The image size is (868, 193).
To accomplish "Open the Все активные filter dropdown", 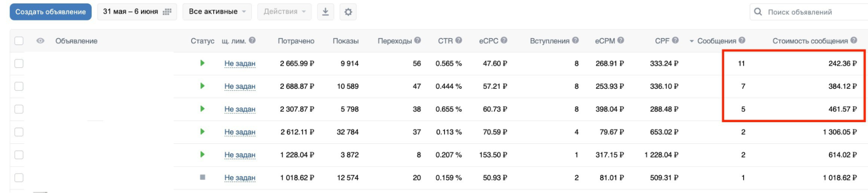I will pos(217,12).
